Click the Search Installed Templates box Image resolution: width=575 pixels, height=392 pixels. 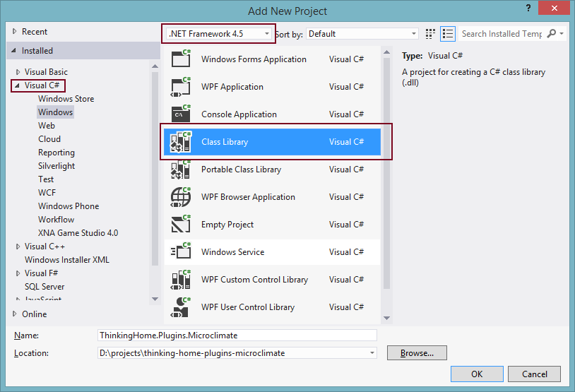502,34
